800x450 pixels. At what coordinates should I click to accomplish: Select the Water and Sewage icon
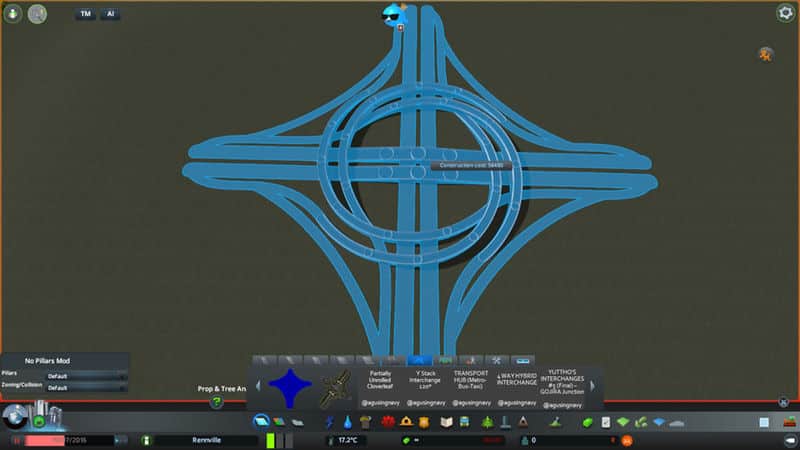(x=347, y=422)
